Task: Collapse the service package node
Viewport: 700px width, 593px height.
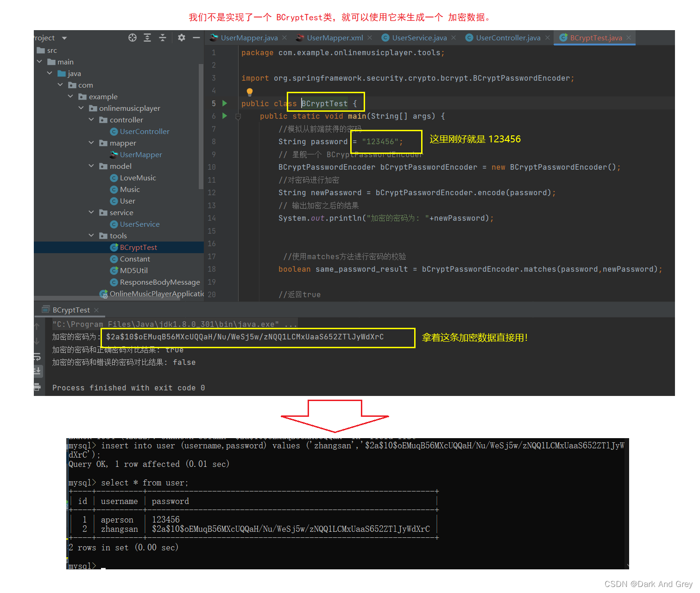Action: [x=91, y=212]
